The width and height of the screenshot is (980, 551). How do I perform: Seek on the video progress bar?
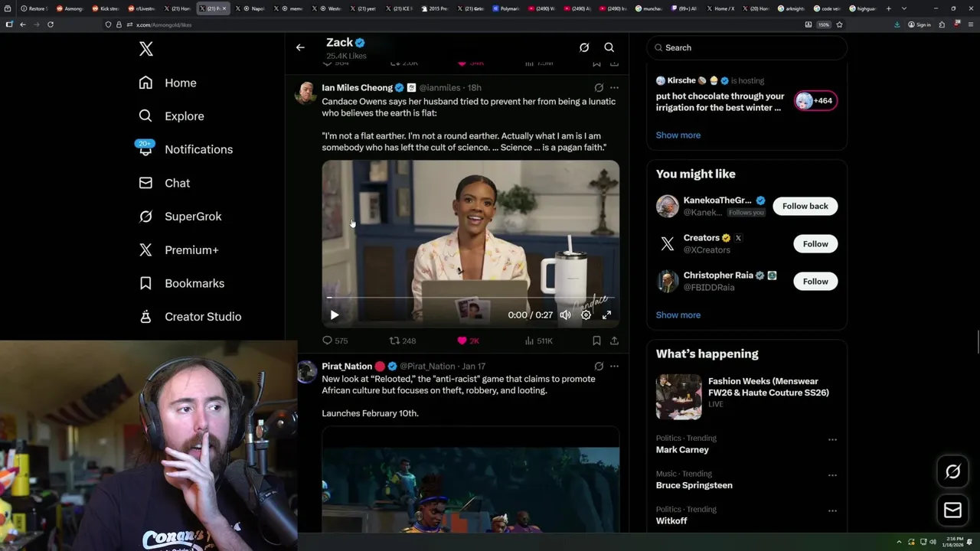(470, 298)
